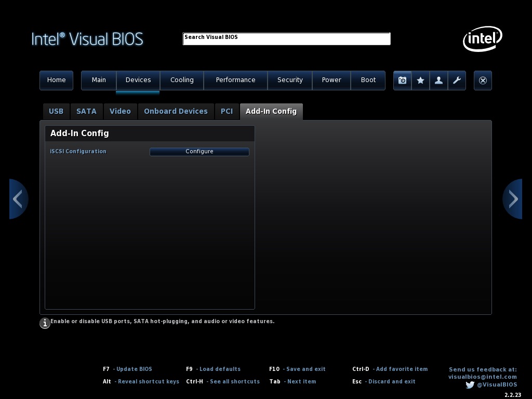Click Alt Reveal shortcut keys text
Viewport: 532px width, 399px height.
(x=141, y=382)
